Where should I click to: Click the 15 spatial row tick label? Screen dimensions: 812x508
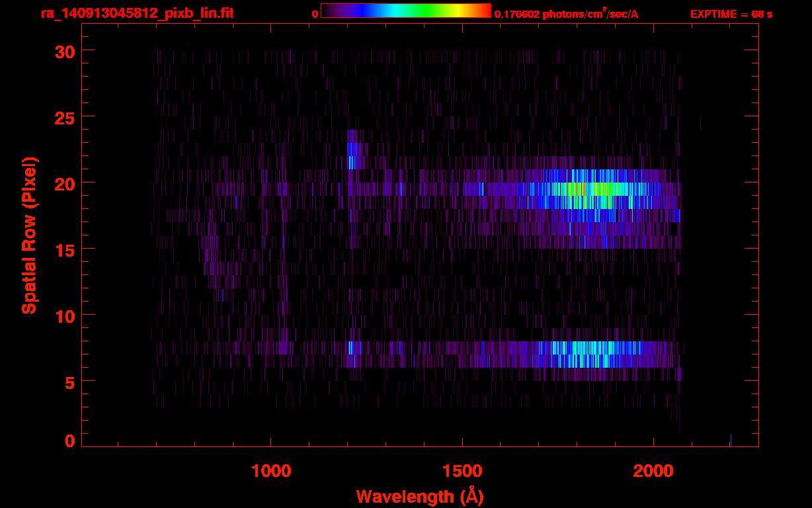[64, 249]
